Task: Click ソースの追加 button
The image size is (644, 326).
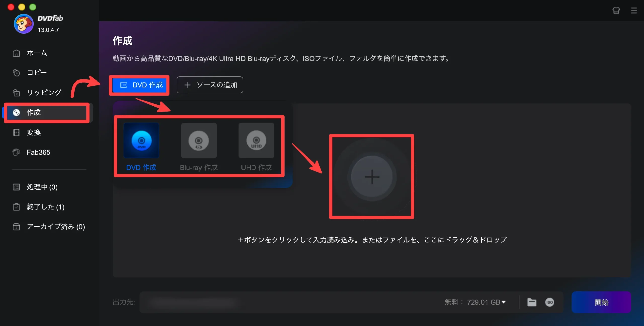Action: tap(210, 85)
